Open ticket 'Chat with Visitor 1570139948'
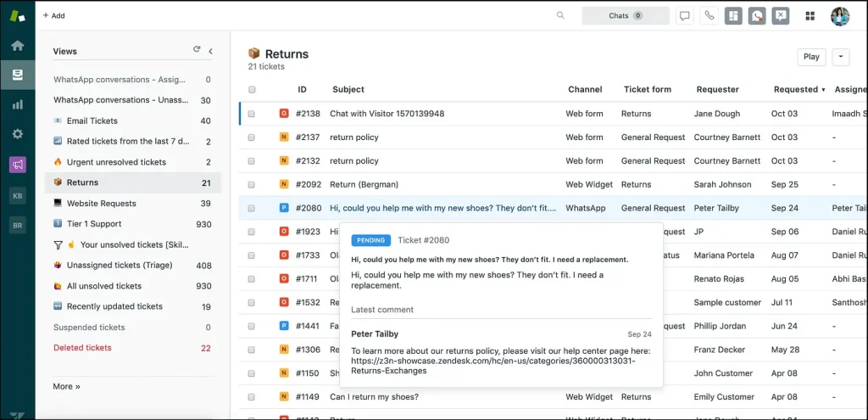This screenshot has height=420, width=868. 387,114
